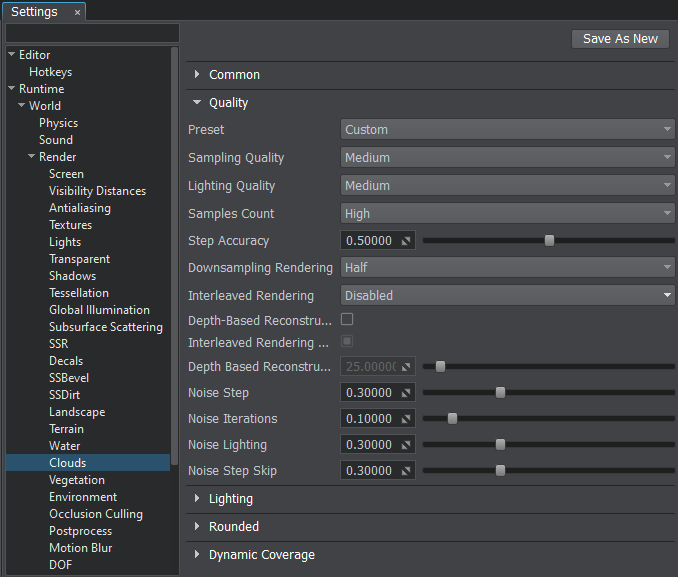Click the Save As New button
The width and height of the screenshot is (678, 577).
(x=620, y=39)
